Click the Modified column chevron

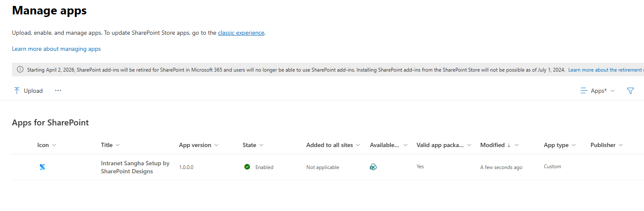516,145
